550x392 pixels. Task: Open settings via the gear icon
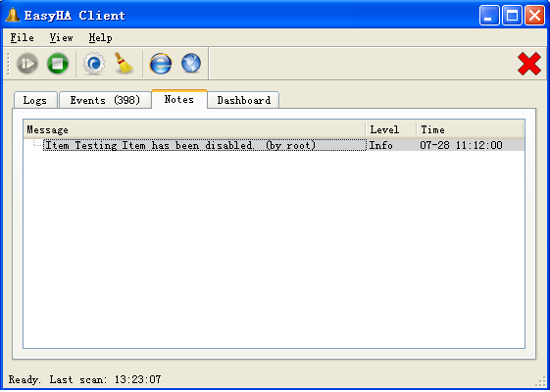pos(94,64)
